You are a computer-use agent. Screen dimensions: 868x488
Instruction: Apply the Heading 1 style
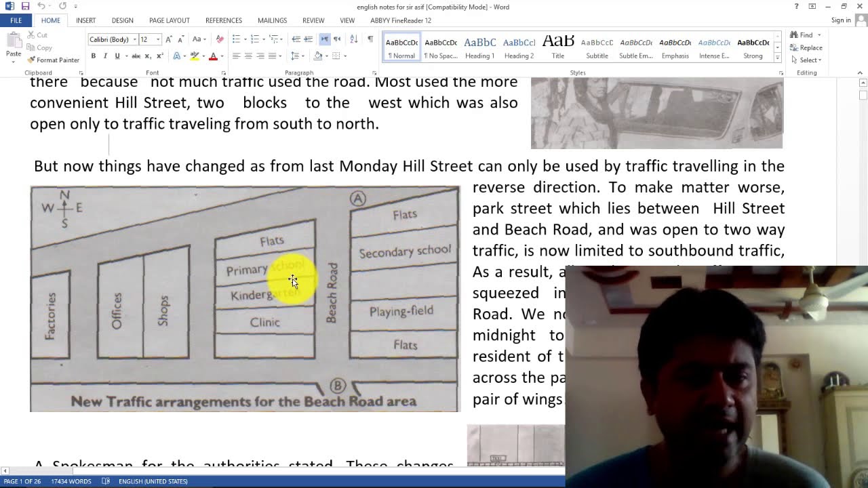point(479,47)
